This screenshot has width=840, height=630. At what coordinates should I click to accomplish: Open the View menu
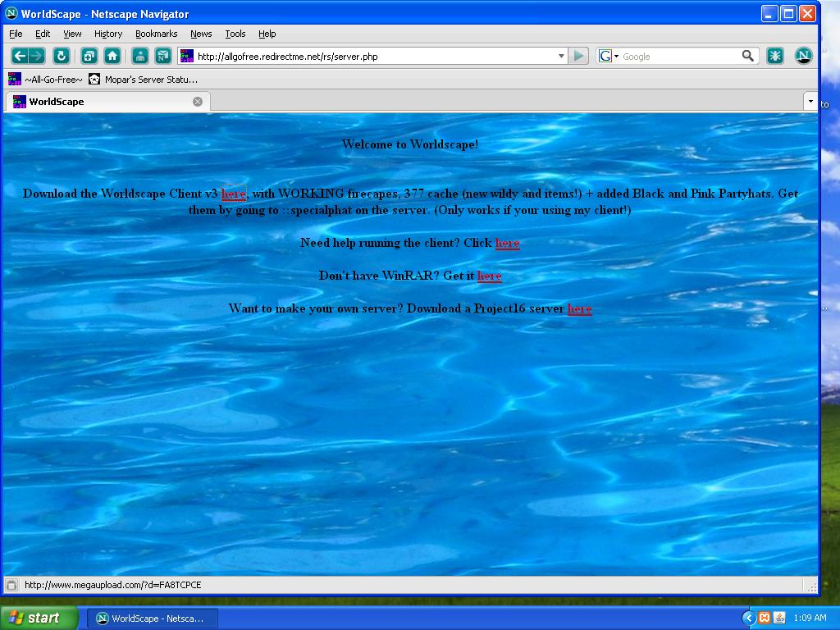[x=72, y=34]
